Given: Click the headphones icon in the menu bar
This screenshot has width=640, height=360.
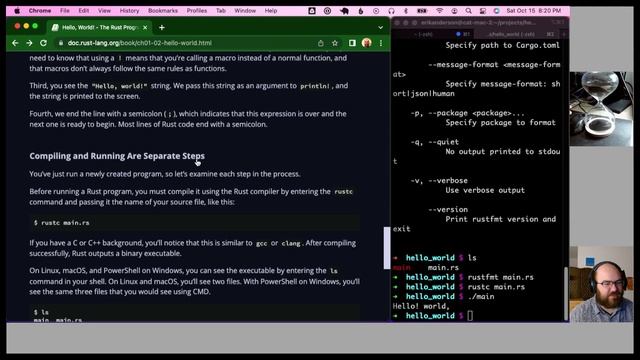Looking at the screenshot, I should point(391,11).
